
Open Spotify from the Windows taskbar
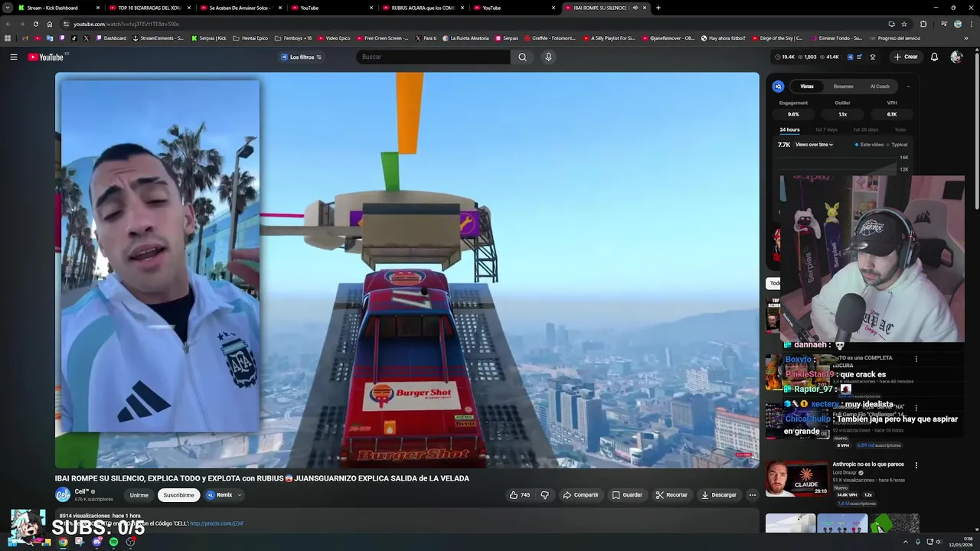tap(113, 542)
